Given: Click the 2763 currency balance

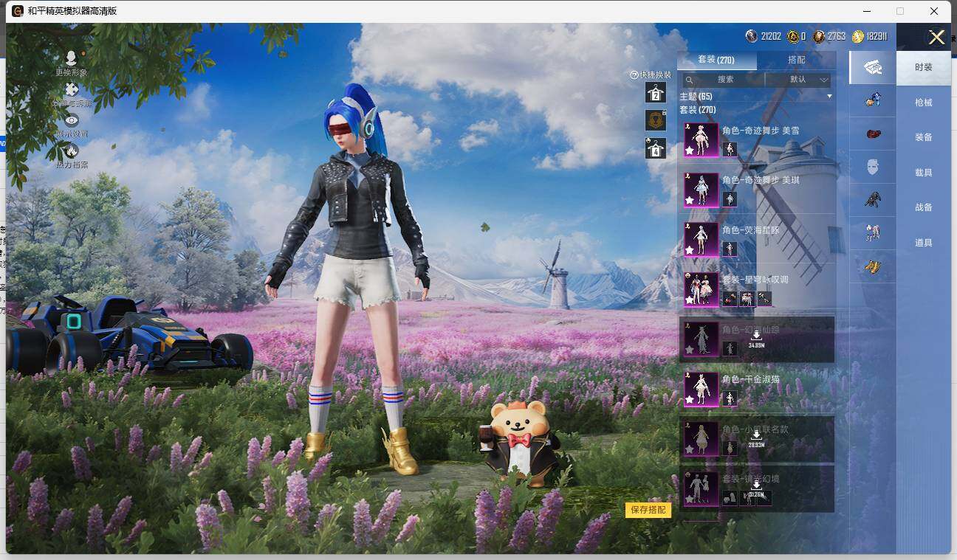Looking at the screenshot, I should tap(829, 36).
